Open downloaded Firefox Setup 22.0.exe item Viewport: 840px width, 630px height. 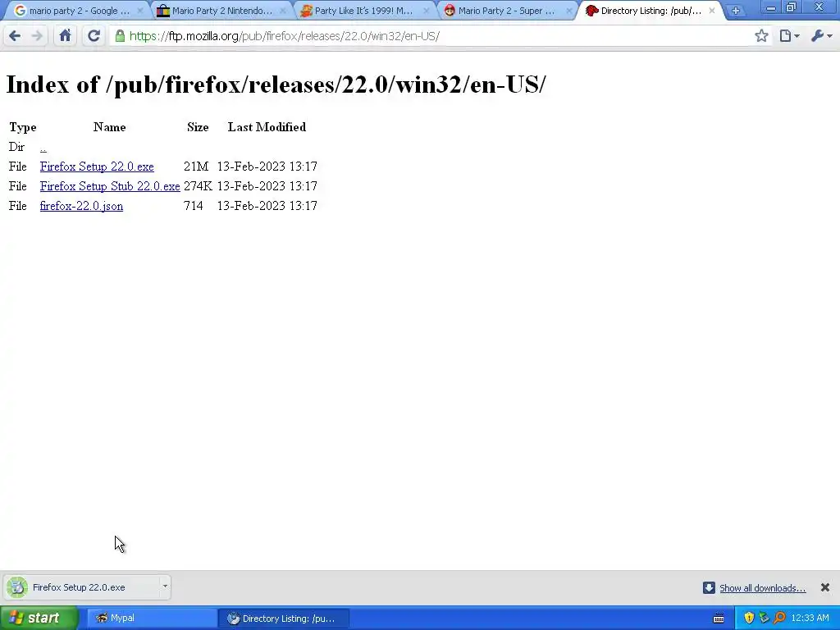(80, 587)
